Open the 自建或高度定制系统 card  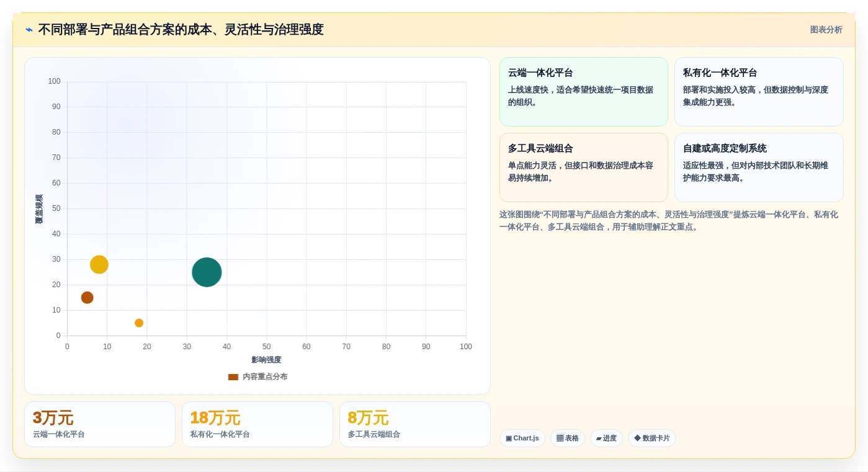coord(759,167)
